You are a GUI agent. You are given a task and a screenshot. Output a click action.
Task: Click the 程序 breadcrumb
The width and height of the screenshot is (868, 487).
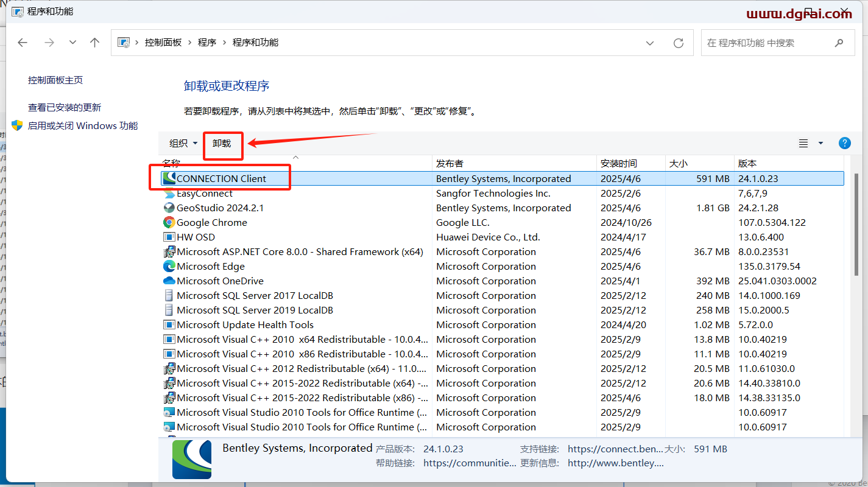tap(207, 43)
